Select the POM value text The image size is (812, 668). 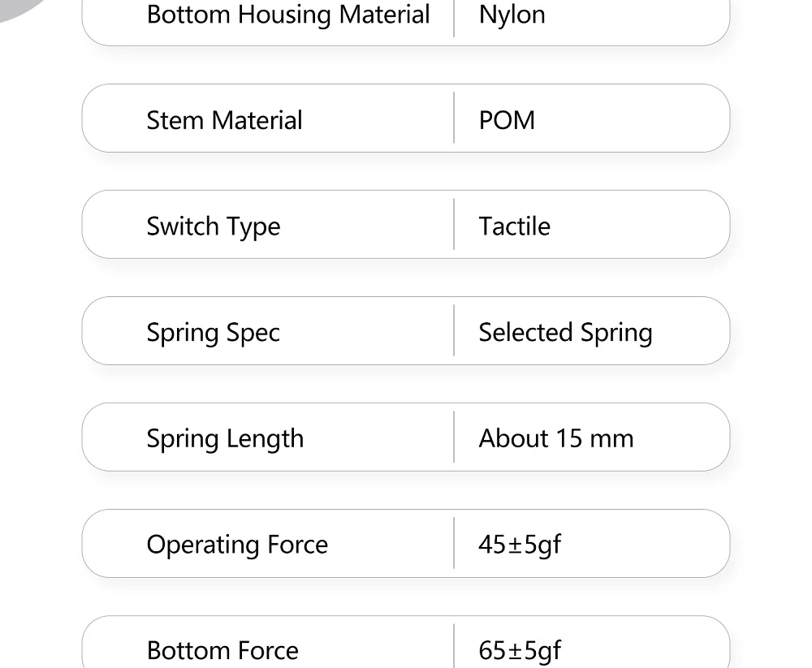coord(507,120)
